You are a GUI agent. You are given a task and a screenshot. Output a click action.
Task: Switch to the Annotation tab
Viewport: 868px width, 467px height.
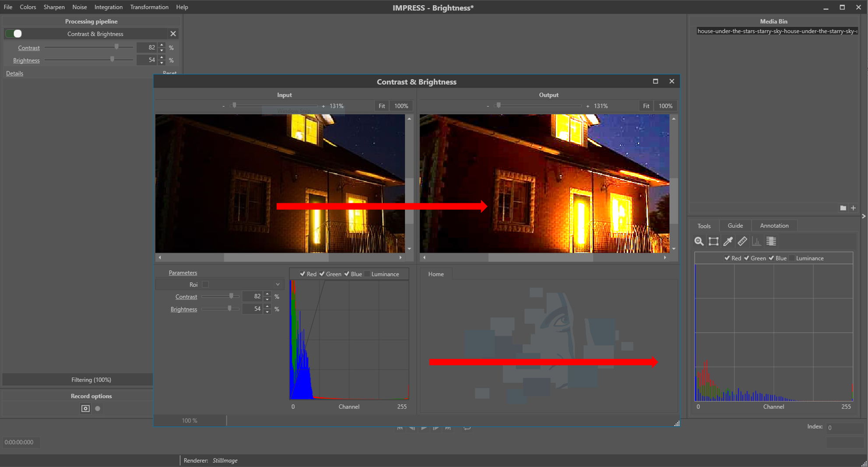[x=774, y=226]
